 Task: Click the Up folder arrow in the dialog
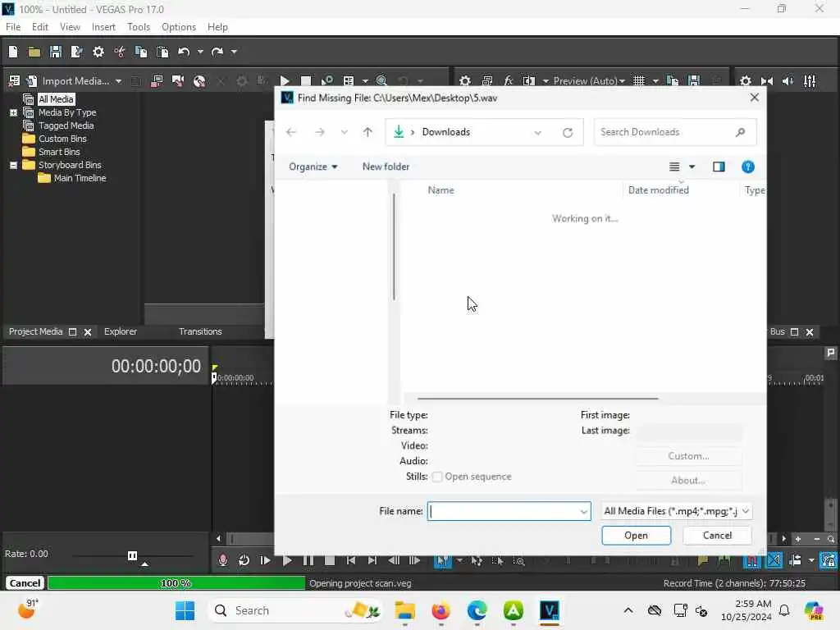[x=367, y=132]
